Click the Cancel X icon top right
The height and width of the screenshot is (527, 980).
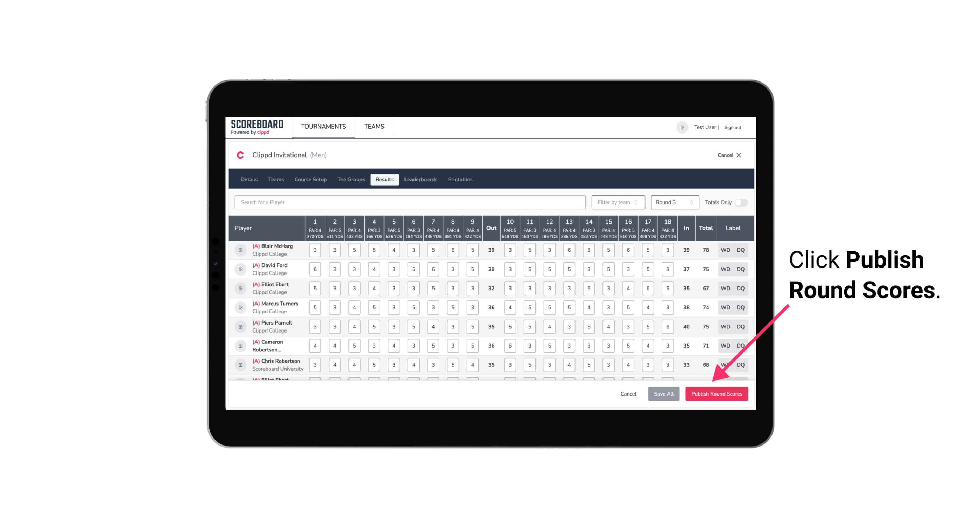pyautogui.click(x=739, y=155)
